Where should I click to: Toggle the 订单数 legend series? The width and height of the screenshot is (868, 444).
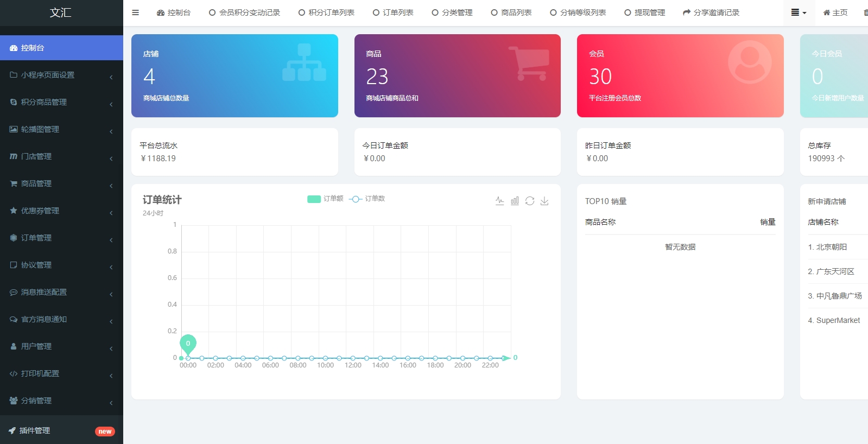(x=367, y=199)
